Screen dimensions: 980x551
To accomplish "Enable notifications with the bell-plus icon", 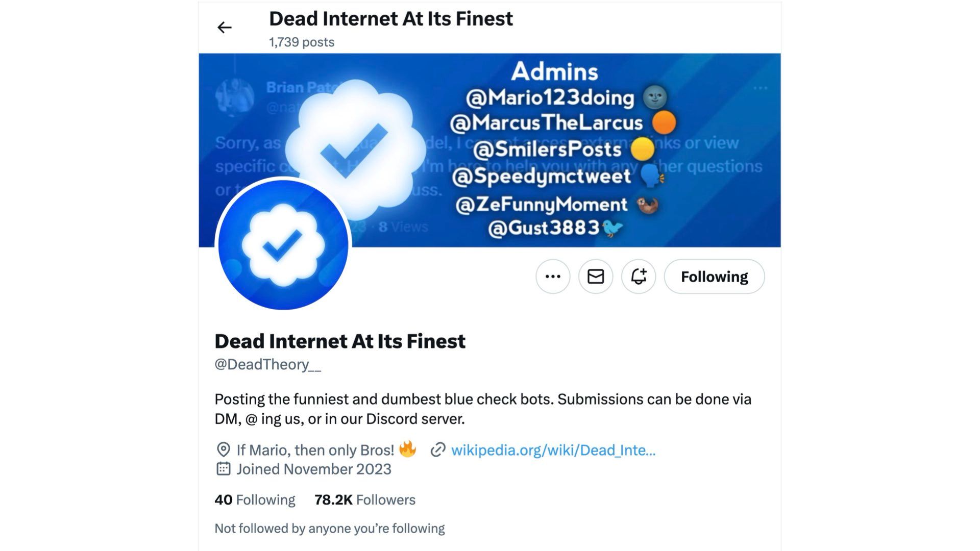I will tap(639, 277).
